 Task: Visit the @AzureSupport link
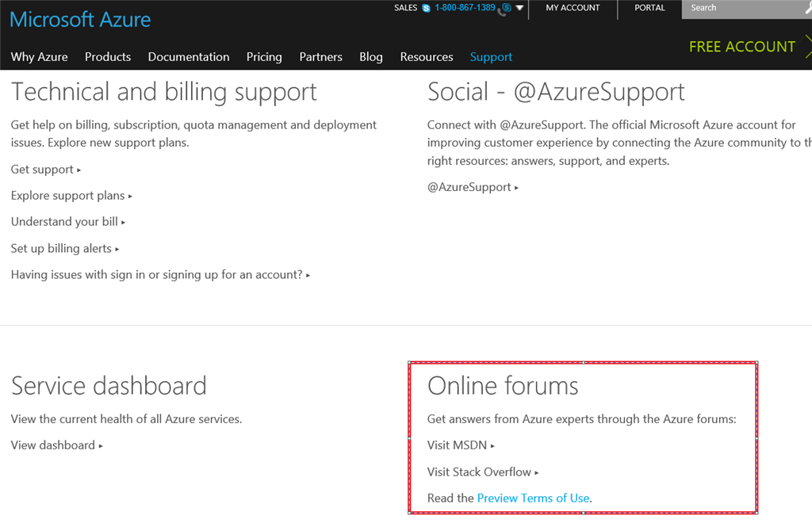473,187
